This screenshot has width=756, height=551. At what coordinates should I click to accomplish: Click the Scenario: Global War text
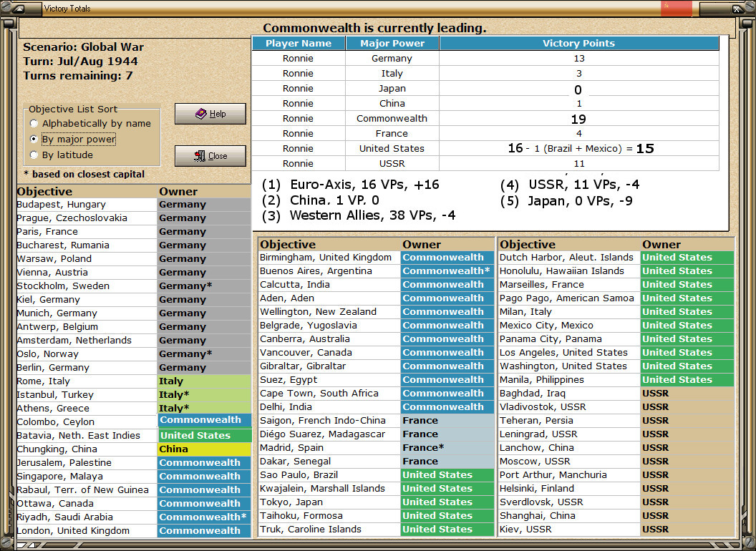point(84,47)
